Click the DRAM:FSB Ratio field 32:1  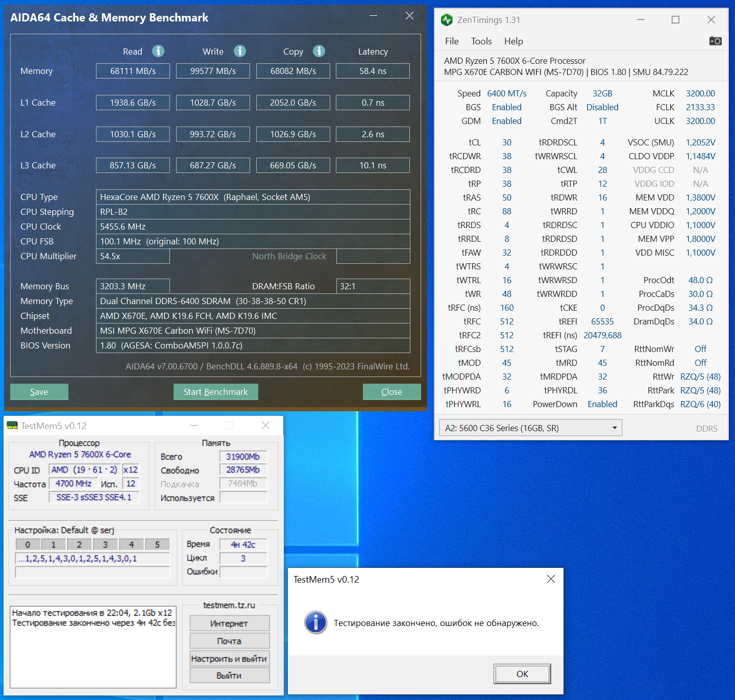[373, 286]
